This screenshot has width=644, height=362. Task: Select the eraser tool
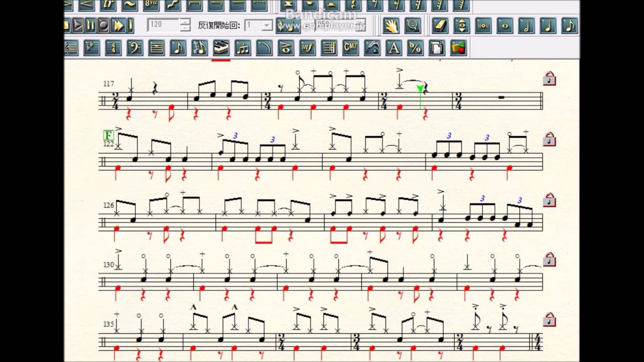440,25
